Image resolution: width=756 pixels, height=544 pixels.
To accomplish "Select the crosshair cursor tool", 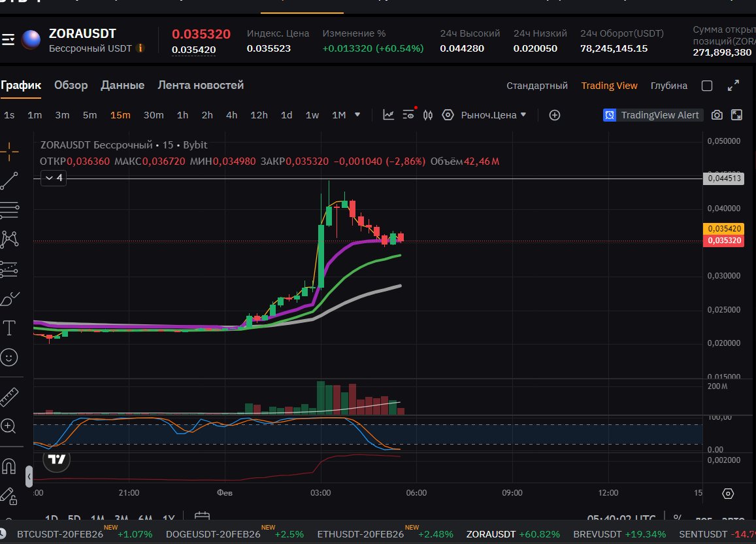I will 9,152.
